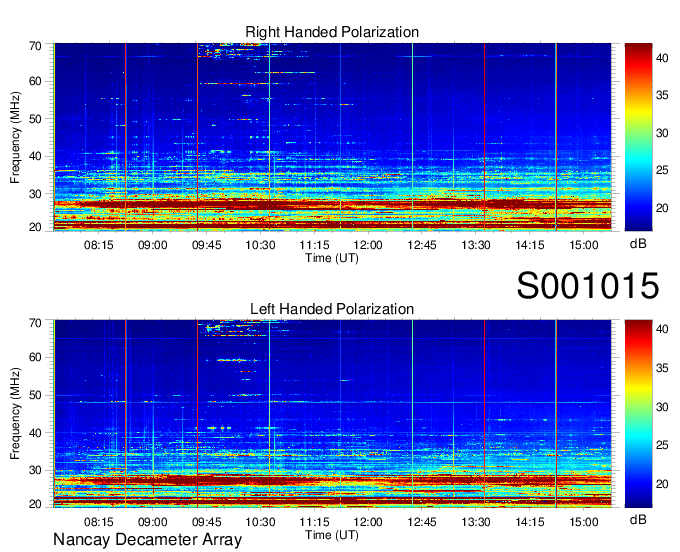The image size is (680, 552).
Task: Click the "40" frequency tick of the bottom plot
Action: click(35, 433)
